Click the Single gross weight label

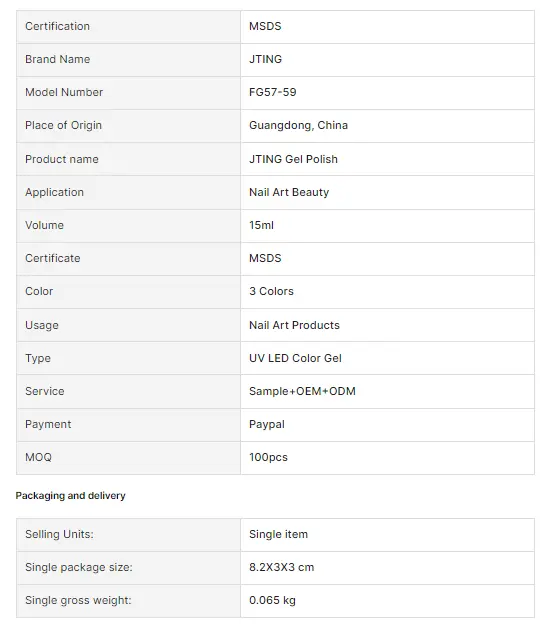[x=78, y=601]
